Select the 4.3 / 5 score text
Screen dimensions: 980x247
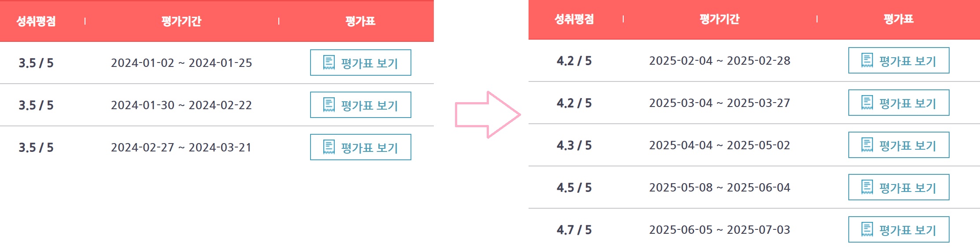tap(574, 145)
